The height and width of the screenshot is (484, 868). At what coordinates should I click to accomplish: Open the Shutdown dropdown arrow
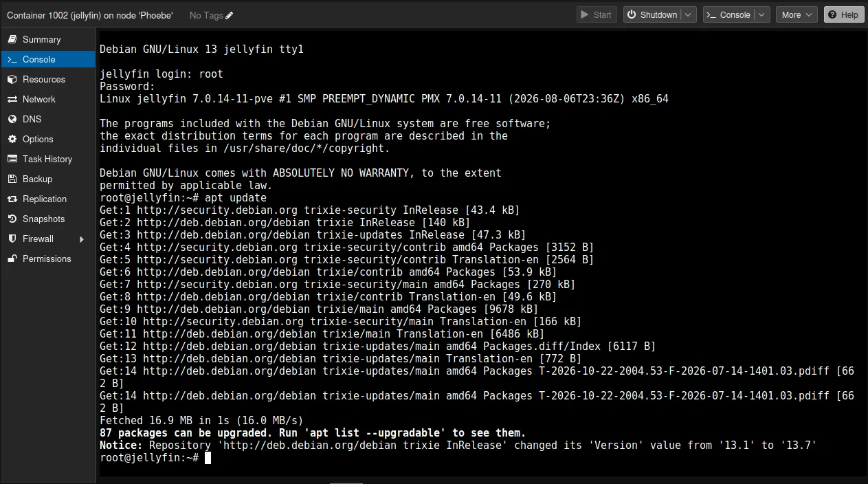tap(689, 14)
